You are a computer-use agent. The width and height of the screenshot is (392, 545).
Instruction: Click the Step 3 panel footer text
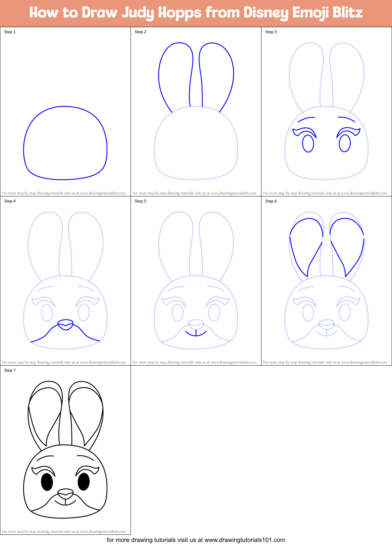[x=325, y=193]
